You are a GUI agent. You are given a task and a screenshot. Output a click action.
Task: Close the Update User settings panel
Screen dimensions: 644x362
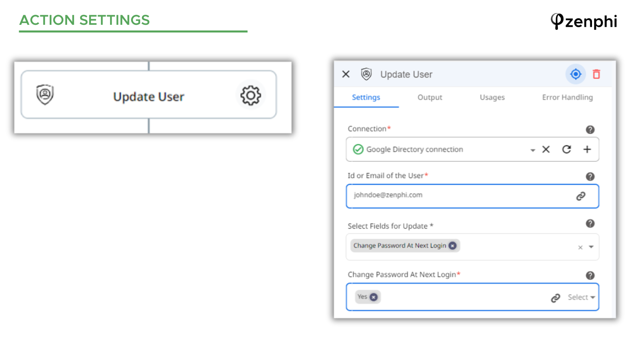(346, 74)
